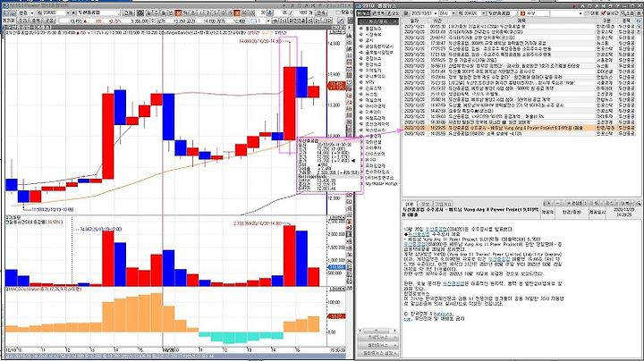
Task: Open the stock code dropdown arrow in chart window
Action: point(68,13)
